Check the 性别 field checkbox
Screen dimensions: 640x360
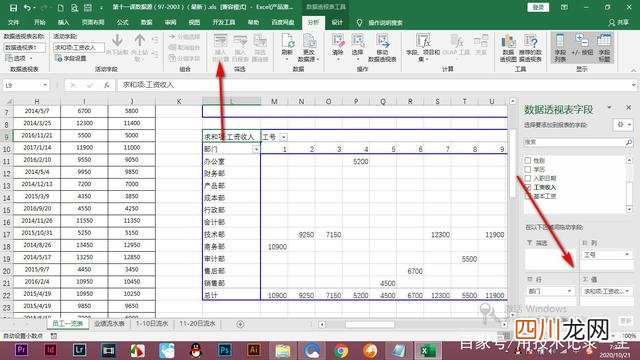click(528, 160)
